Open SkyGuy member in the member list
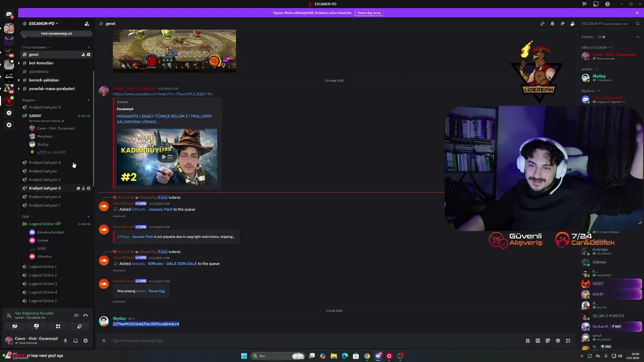Viewport: 644px width, 362px height. [x=599, y=76]
